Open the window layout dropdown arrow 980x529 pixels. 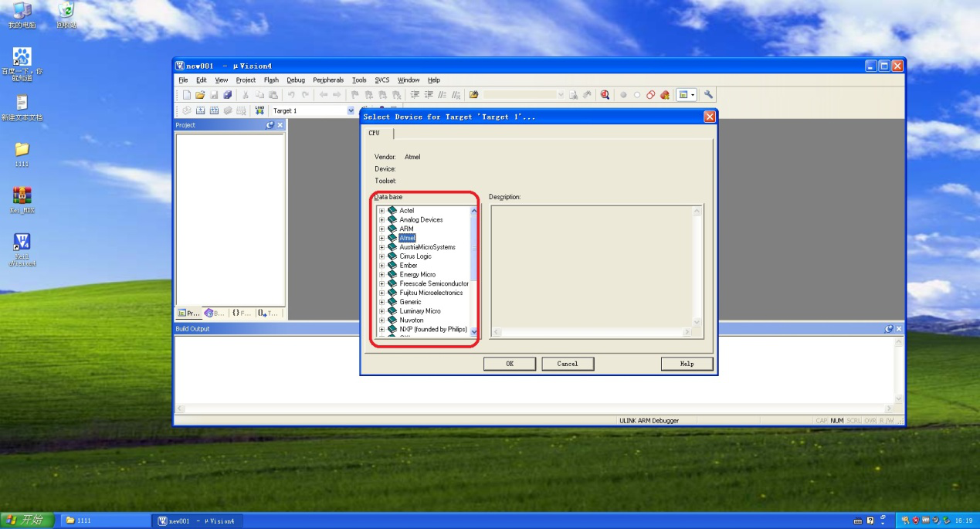point(693,95)
